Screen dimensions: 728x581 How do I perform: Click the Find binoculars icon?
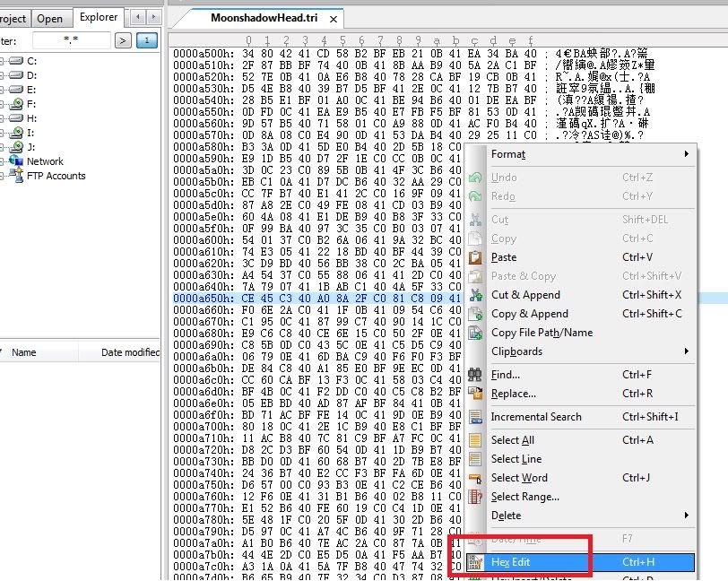click(x=476, y=375)
